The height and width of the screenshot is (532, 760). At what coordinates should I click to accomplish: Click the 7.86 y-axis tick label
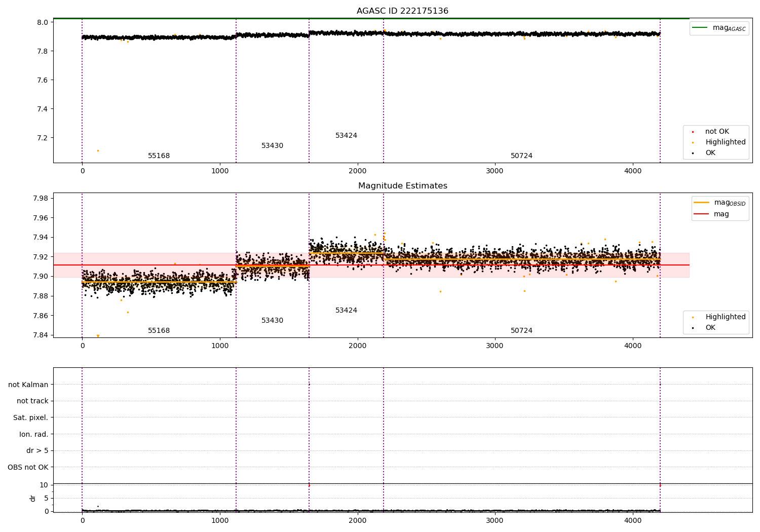(41, 316)
